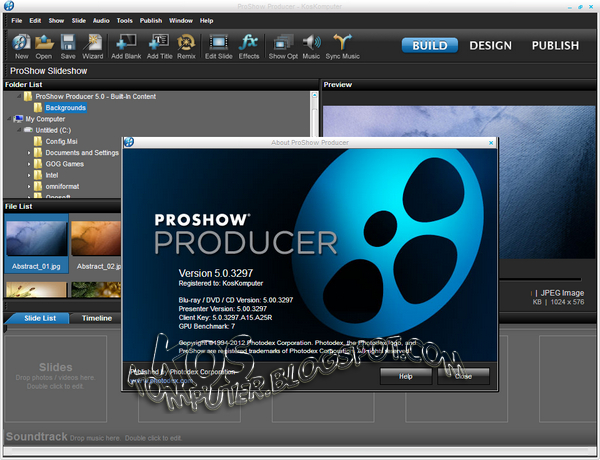Open the Window menu
This screenshot has height=460, width=600.
tap(181, 21)
